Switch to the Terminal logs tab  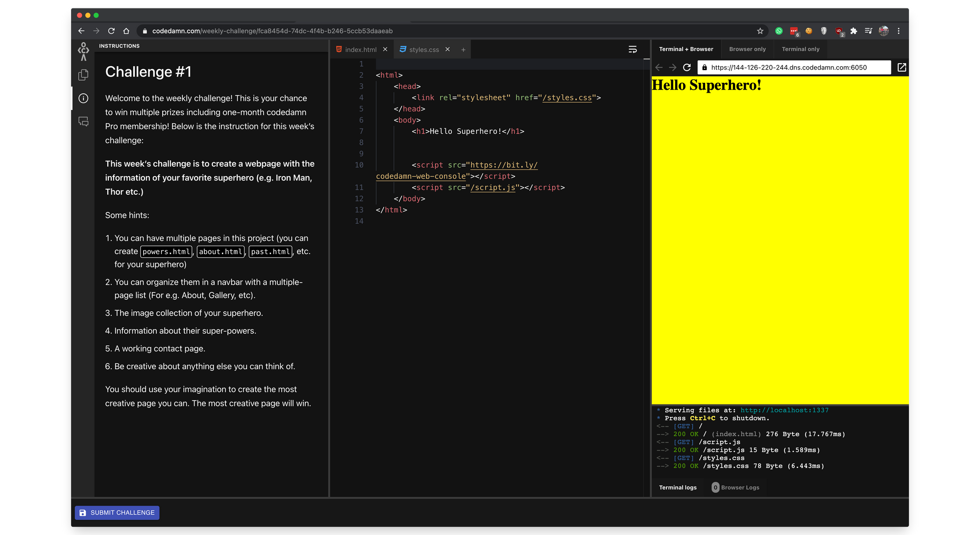[x=678, y=487]
